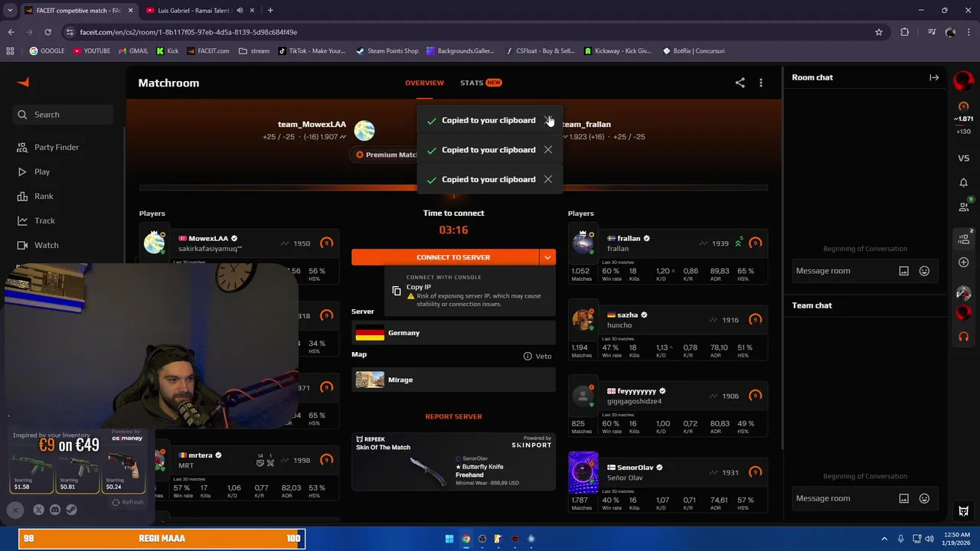Focus the Team chat message field
The width and height of the screenshot is (980, 551).
(x=844, y=498)
